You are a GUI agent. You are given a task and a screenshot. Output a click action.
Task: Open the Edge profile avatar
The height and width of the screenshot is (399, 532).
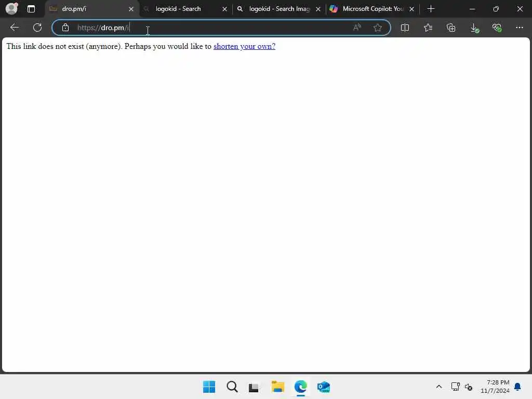click(x=12, y=8)
